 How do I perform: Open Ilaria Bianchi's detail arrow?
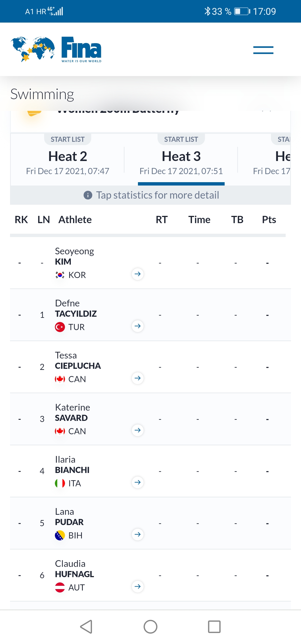138,482
